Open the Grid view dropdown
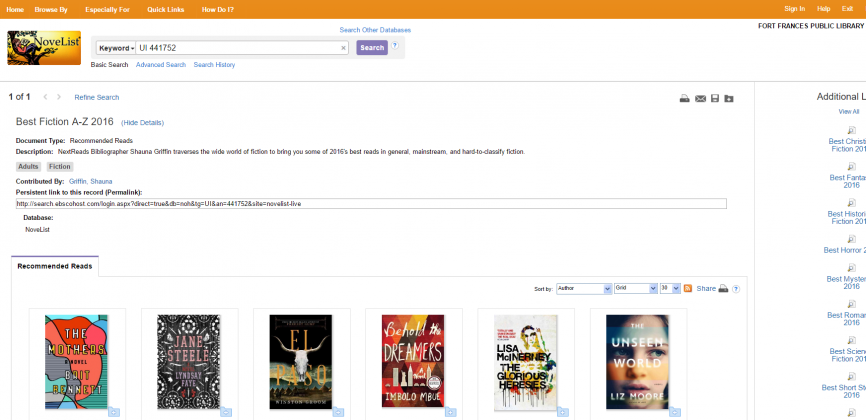The width and height of the screenshot is (866, 420). [x=636, y=288]
